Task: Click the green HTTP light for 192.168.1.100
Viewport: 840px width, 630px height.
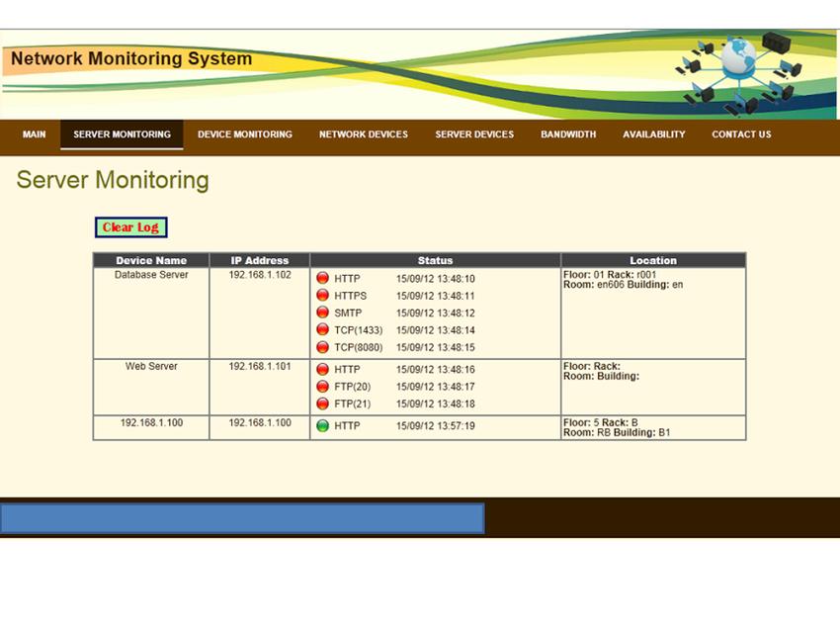Action: [323, 426]
